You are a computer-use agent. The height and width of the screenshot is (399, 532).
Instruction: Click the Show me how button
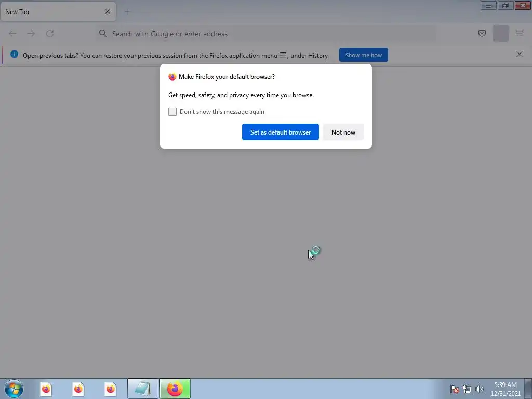[x=363, y=55]
